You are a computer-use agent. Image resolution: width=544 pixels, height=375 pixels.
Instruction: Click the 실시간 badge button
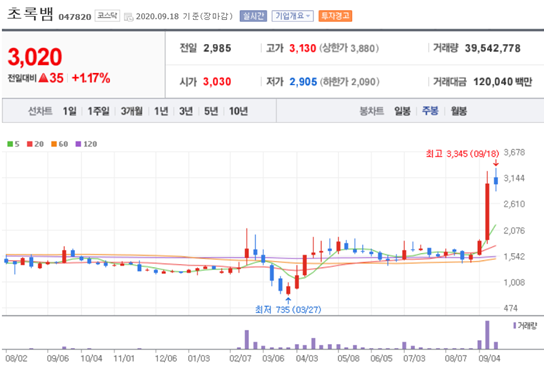pos(253,16)
